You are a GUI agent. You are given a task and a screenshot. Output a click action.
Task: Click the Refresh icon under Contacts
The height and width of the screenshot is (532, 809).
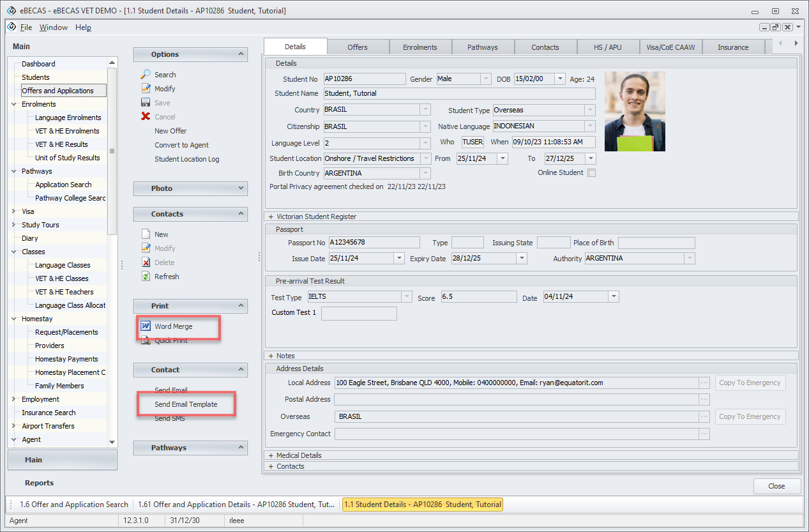click(146, 277)
